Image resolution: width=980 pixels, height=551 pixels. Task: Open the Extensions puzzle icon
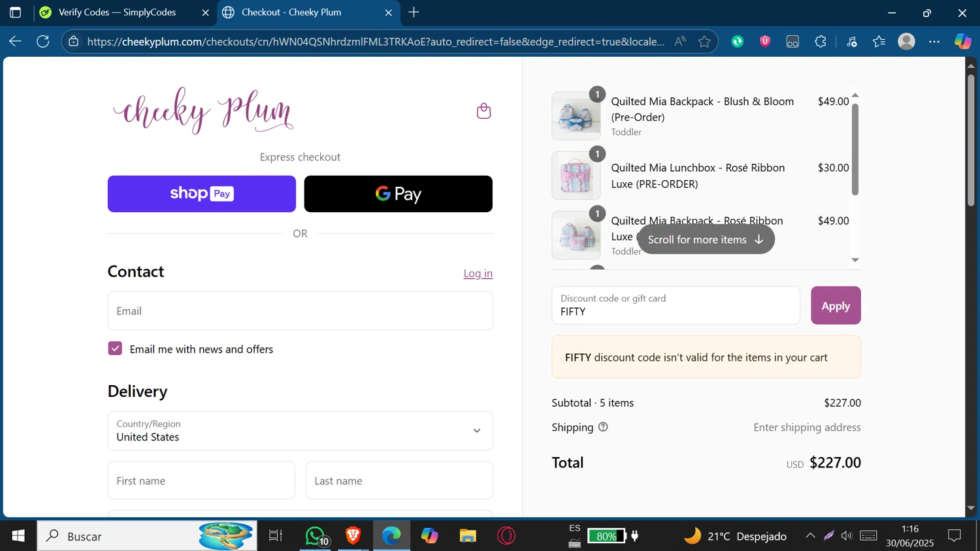pos(821,41)
